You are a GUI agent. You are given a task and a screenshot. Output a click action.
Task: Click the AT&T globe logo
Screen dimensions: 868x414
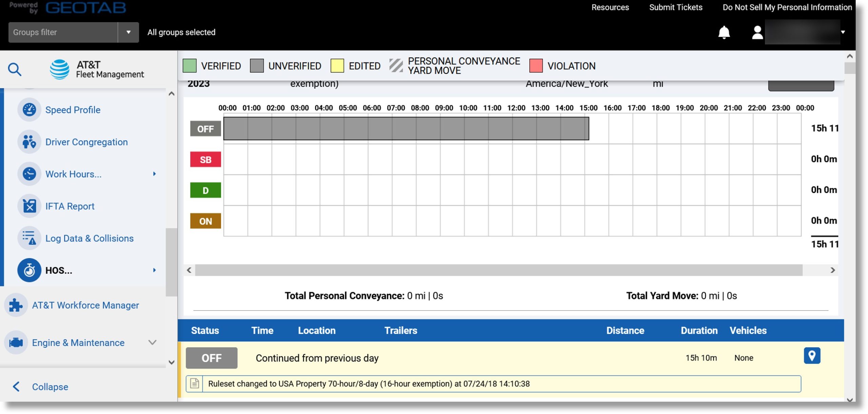59,69
